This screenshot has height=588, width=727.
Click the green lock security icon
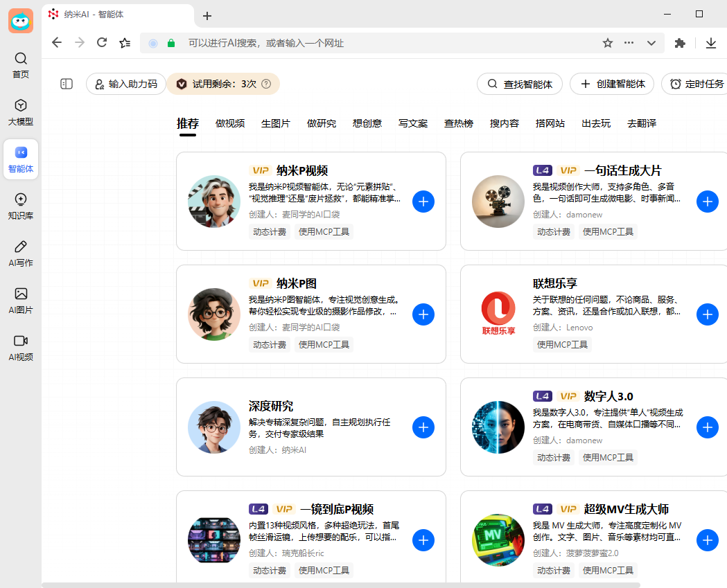click(171, 43)
